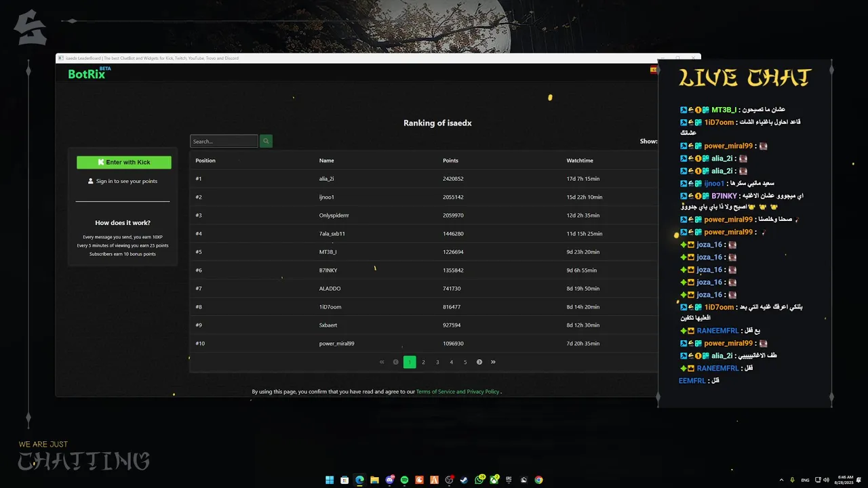Open Windows Start menu
The width and height of the screenshot is (868, 488).
(330, 480)
